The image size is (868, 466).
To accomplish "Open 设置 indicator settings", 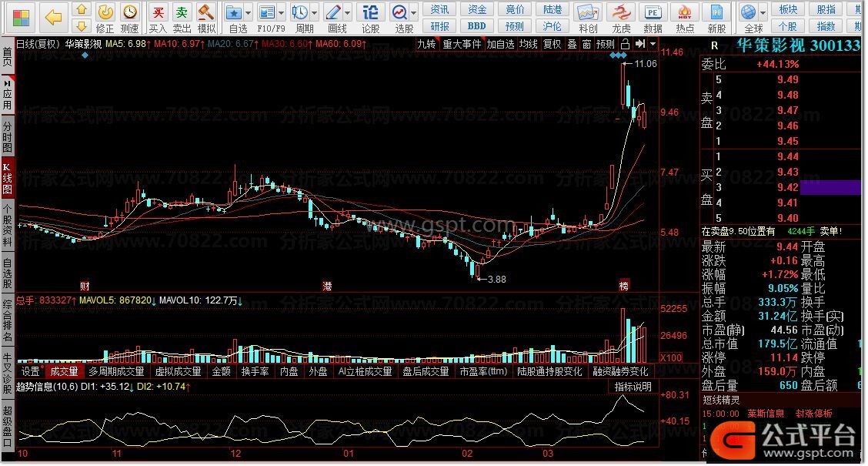I will pos(31,371).
